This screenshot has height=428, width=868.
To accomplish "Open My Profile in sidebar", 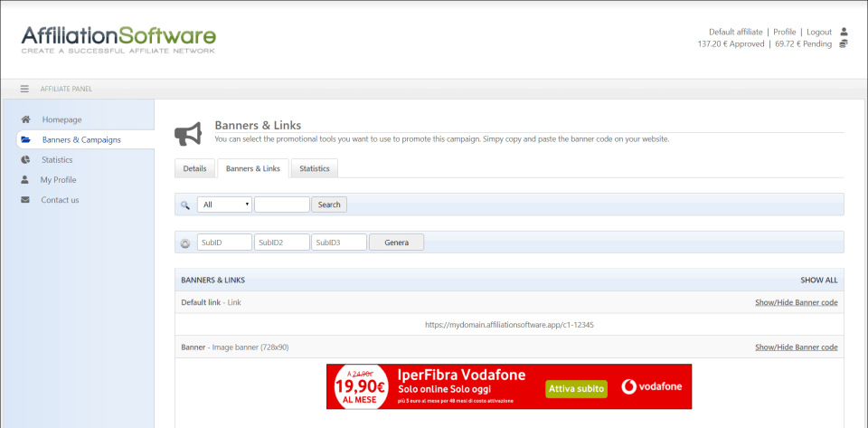I will [x=58, y=180].
